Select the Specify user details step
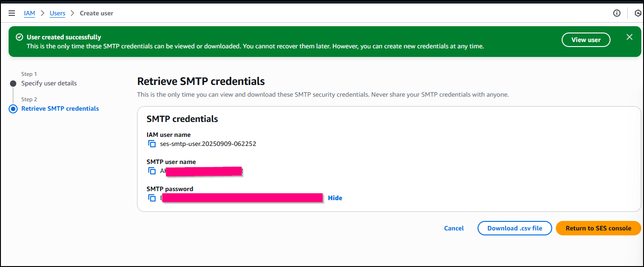This screenshot has height=267, width=644. (49, 83)
